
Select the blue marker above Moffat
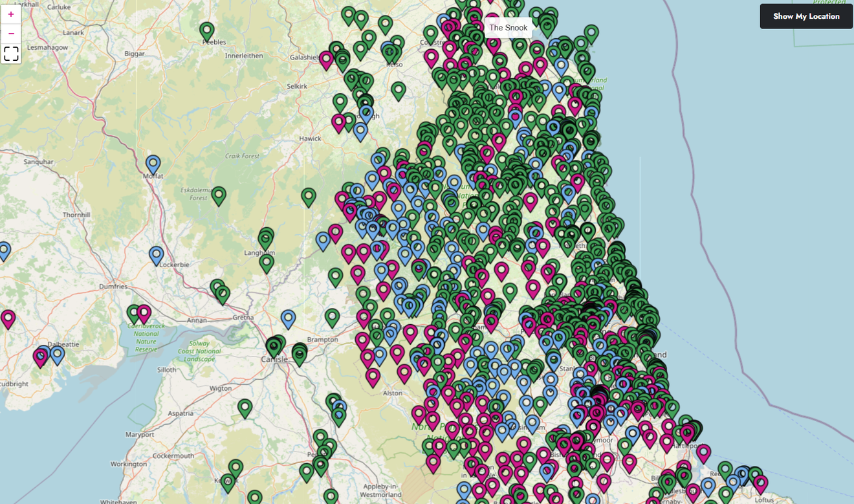click(x=153, y=164)
